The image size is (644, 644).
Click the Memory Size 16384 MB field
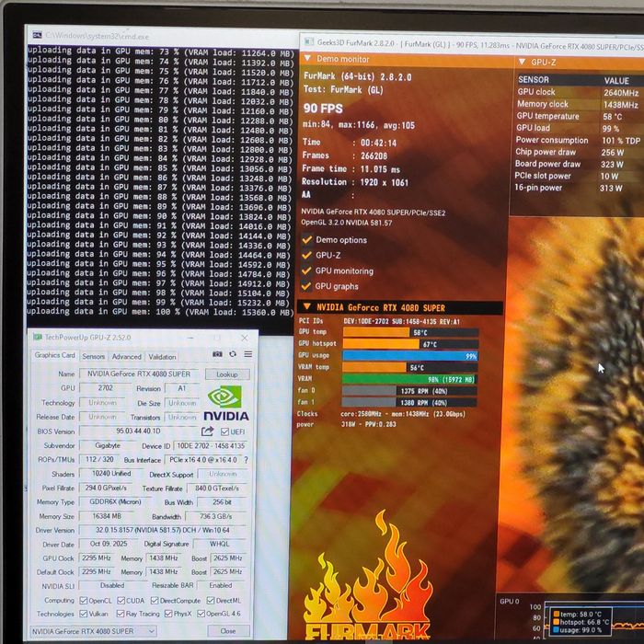(x=107, y=516)
